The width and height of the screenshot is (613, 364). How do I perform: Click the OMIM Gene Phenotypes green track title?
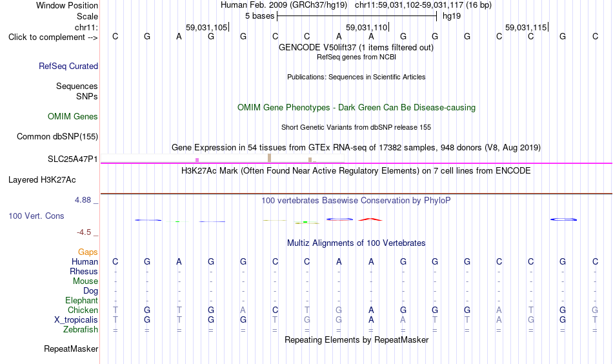356,108
